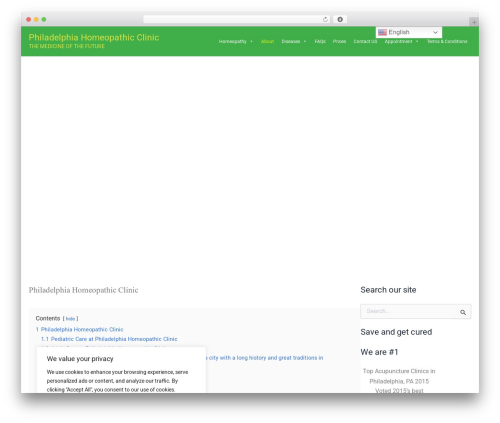The width and height of the screenshot is (500, 423).
Task: Click the site Search input field
Action: pyautogui.click(x=407, y=312)
